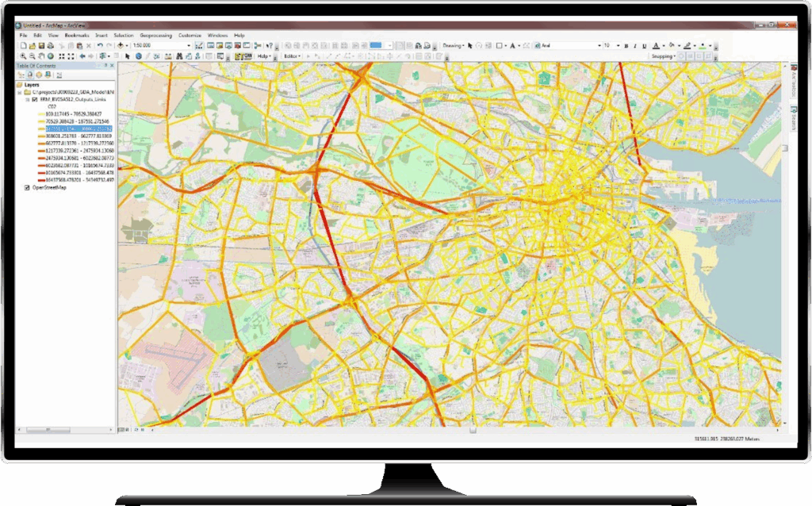Uncheck the OpenStreetMap layer checkbox
Screen dimensions: 812x506
coord(27,188)
